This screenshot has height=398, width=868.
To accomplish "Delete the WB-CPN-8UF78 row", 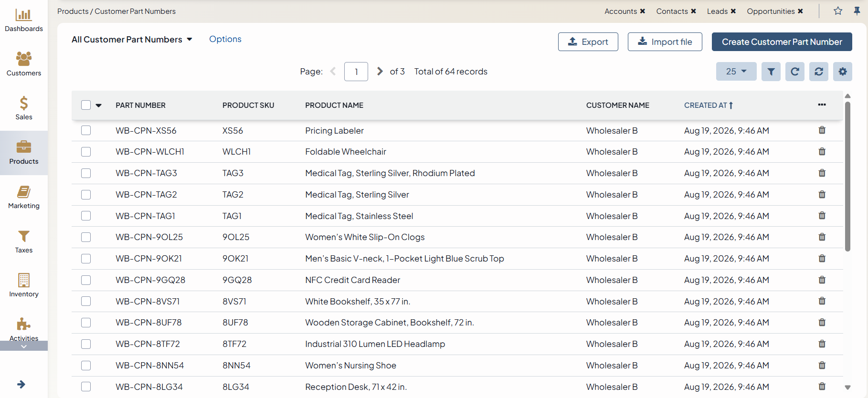I will tap(822, 323).
